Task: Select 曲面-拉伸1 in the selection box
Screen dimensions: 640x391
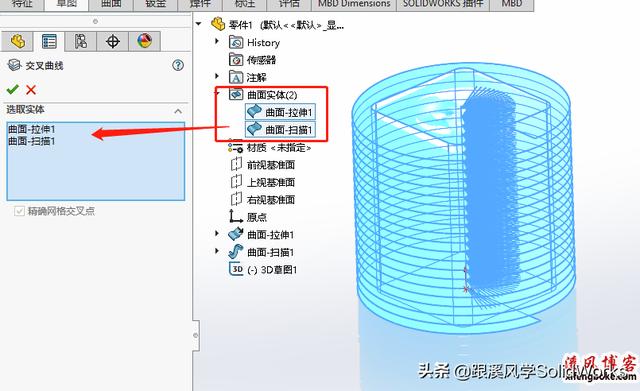Action: [31, 129]
